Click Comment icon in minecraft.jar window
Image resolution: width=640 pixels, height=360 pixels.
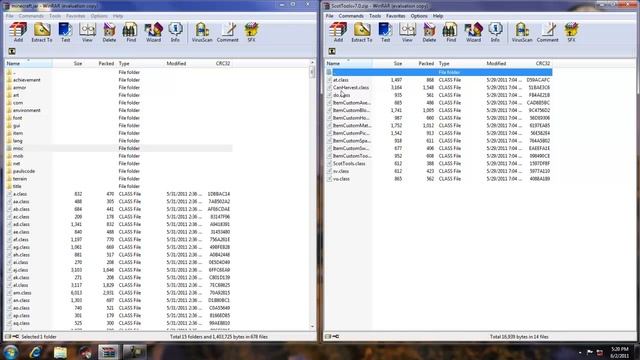[227, 32]
